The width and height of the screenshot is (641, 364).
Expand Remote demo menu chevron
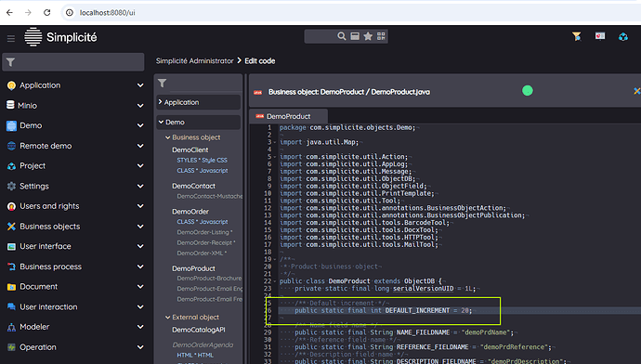pos(140,146)
